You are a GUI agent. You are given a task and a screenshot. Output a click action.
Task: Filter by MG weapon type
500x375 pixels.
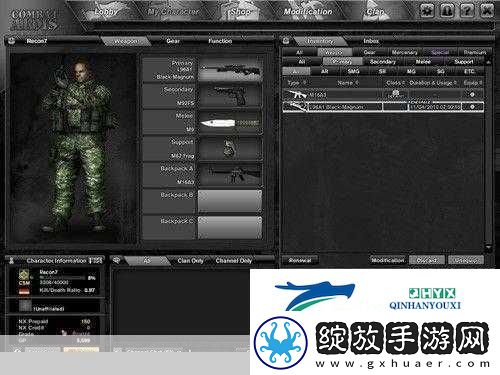(x=411, y=71)
